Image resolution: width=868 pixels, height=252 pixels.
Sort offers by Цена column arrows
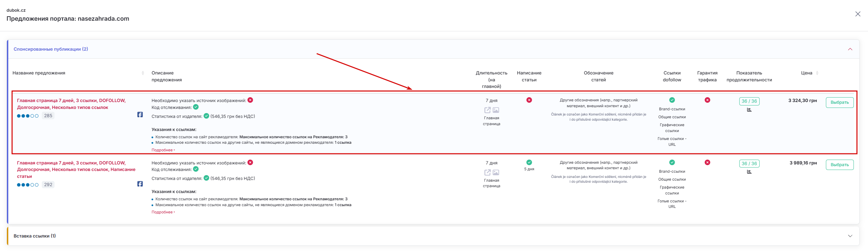click(x=817, y=73)
